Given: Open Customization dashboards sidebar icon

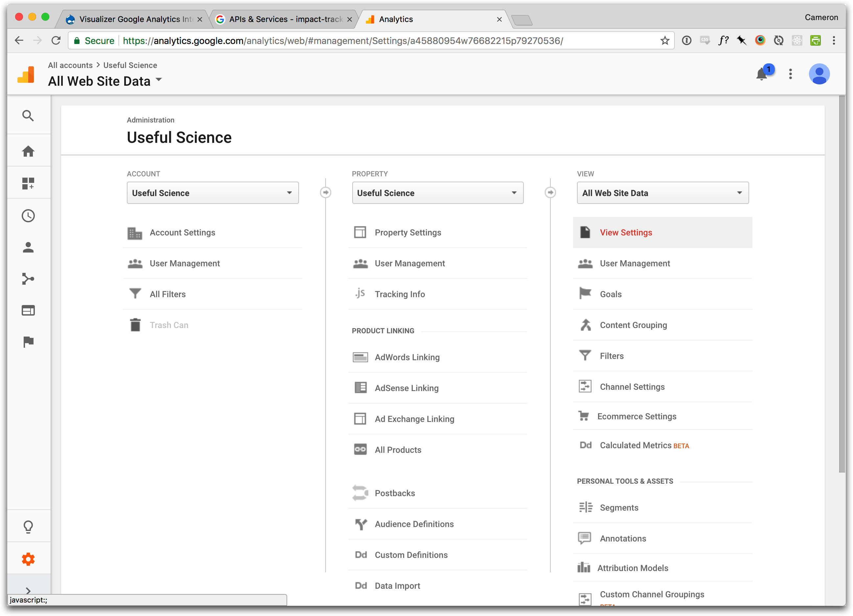Looking at the screenshot, I should tap(28, 184).
